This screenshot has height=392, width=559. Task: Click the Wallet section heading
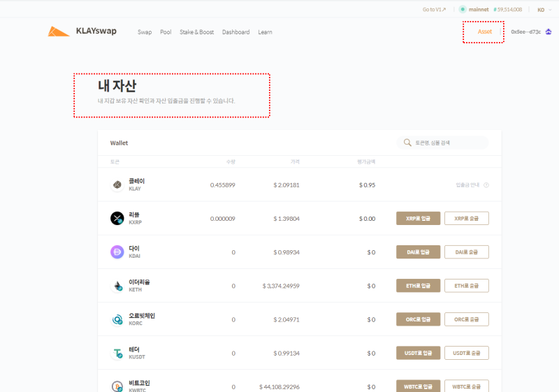tap(119, 143)
